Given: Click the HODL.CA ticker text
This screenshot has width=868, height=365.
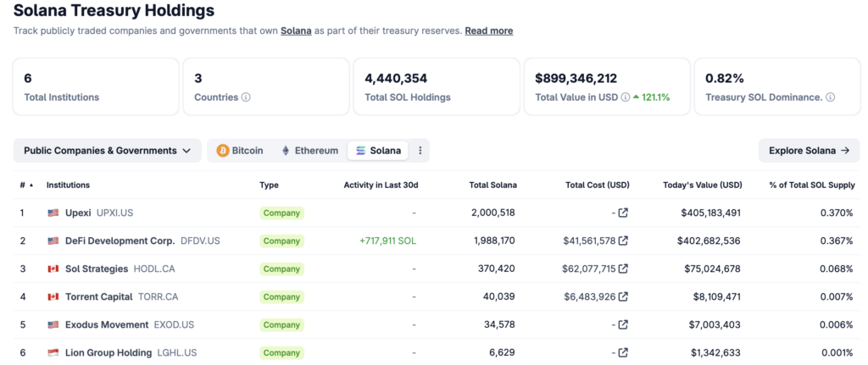Looking at the screenshot, I should point(154,268).
